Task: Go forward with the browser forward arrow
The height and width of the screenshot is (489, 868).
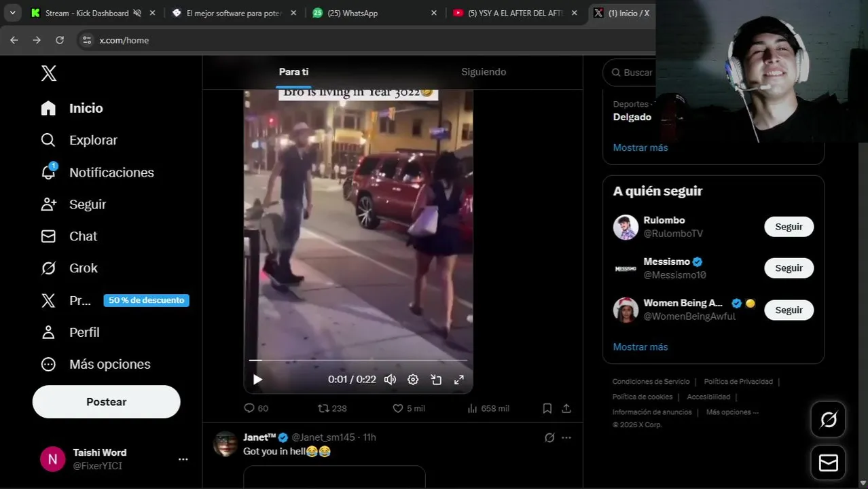Action: pos(37,40)
